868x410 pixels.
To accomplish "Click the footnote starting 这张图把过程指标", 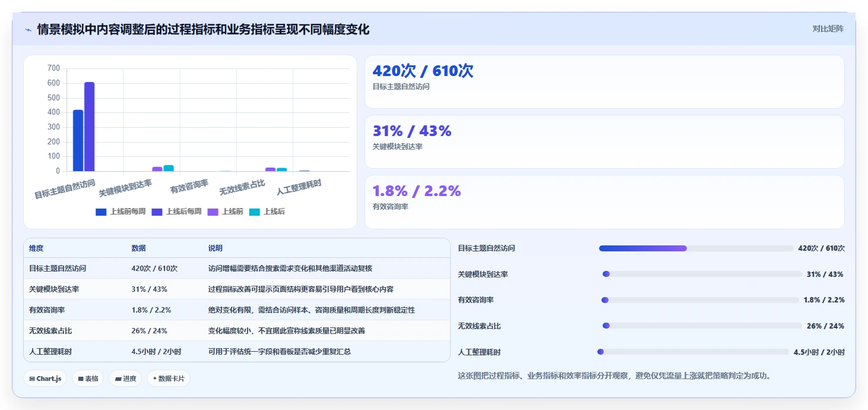I will click(x=614, y=376).
